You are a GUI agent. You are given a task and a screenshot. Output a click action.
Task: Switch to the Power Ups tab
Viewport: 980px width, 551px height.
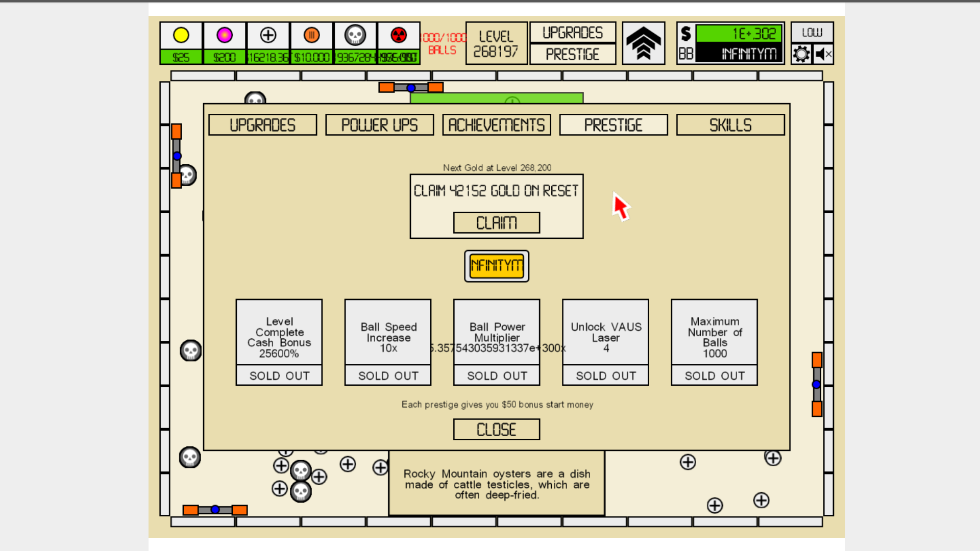pos(379,124)
